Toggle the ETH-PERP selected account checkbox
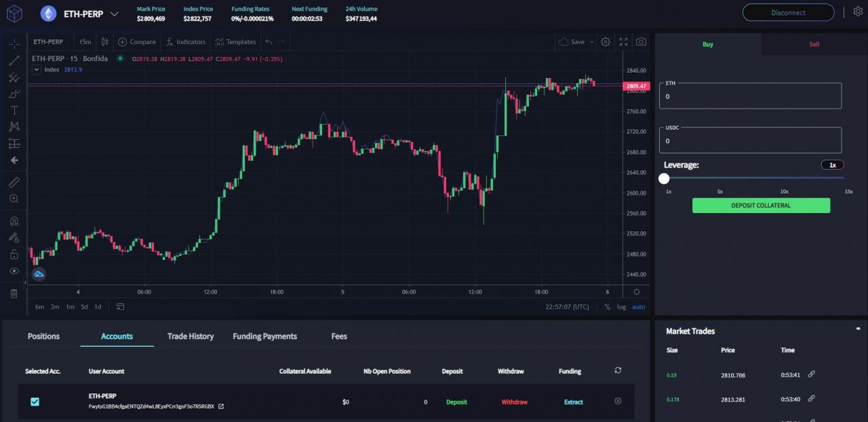 coord(35,402)
